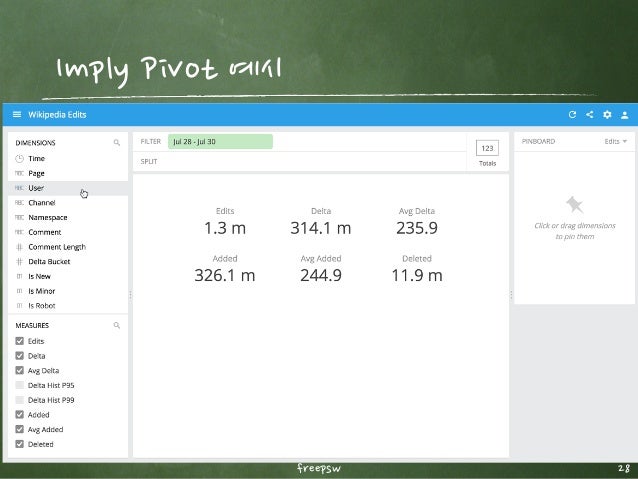Click the Delta total 314.1 m

(321, 228)
